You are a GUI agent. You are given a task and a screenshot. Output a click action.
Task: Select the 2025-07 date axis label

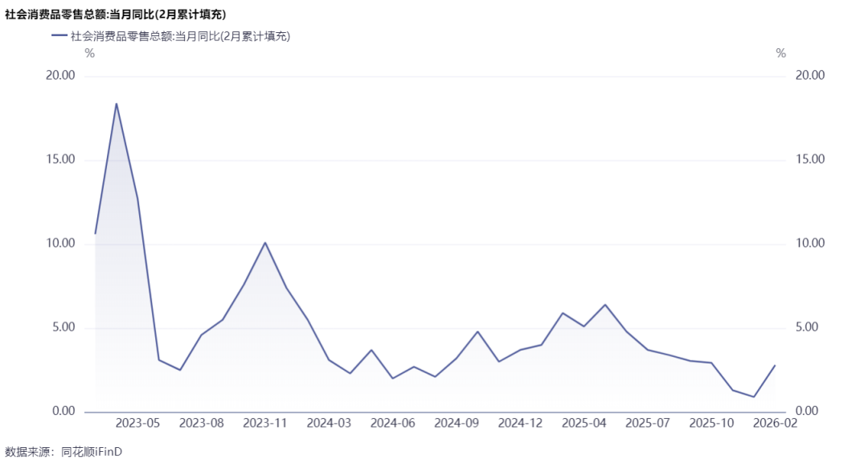(648, 424)
